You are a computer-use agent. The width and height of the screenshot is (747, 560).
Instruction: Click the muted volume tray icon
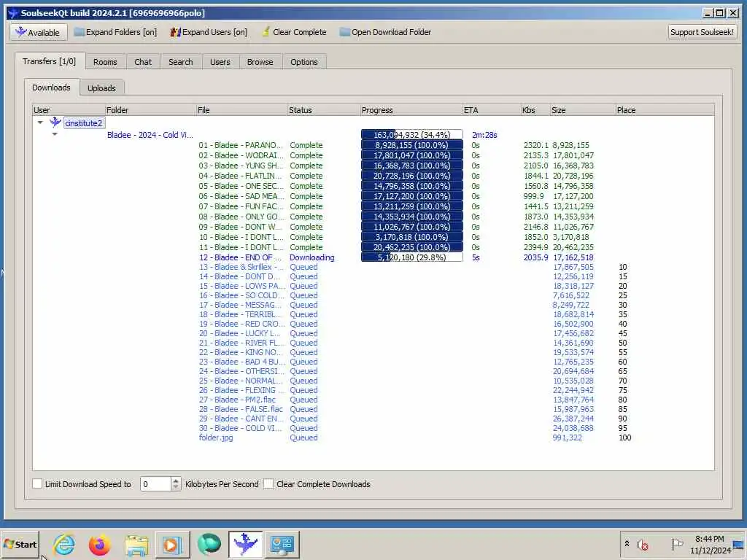(643, 544)
